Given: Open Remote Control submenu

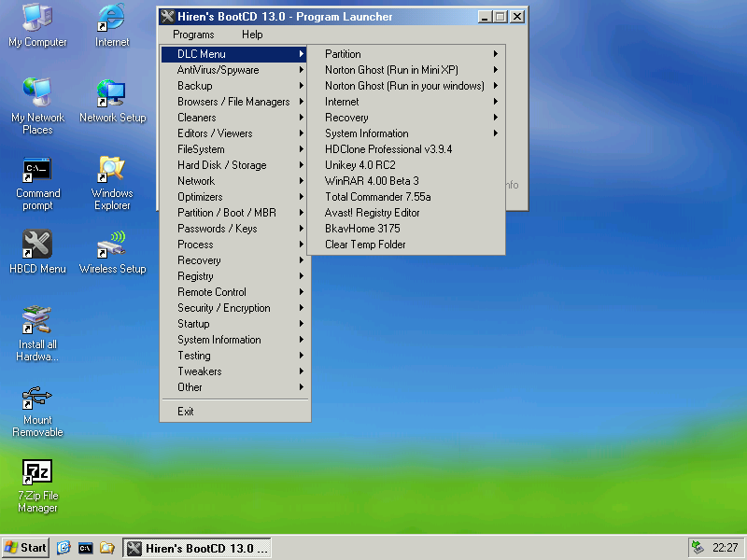Looking at the screenshot, I should (234, 292).
